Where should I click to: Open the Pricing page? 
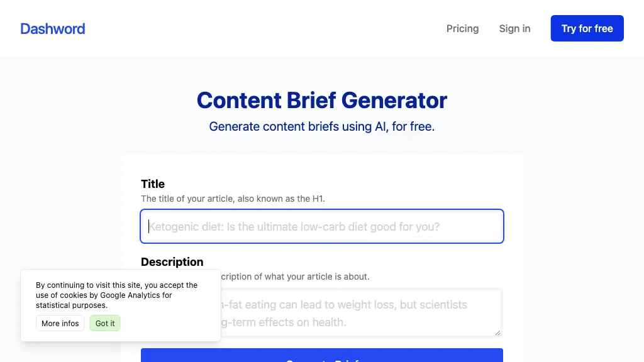pos(462,29)
